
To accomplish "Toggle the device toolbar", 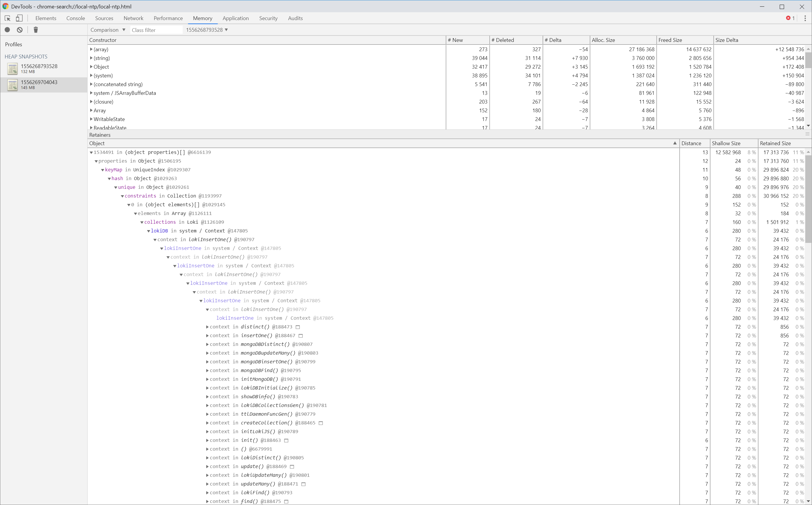I will [19, 18].
